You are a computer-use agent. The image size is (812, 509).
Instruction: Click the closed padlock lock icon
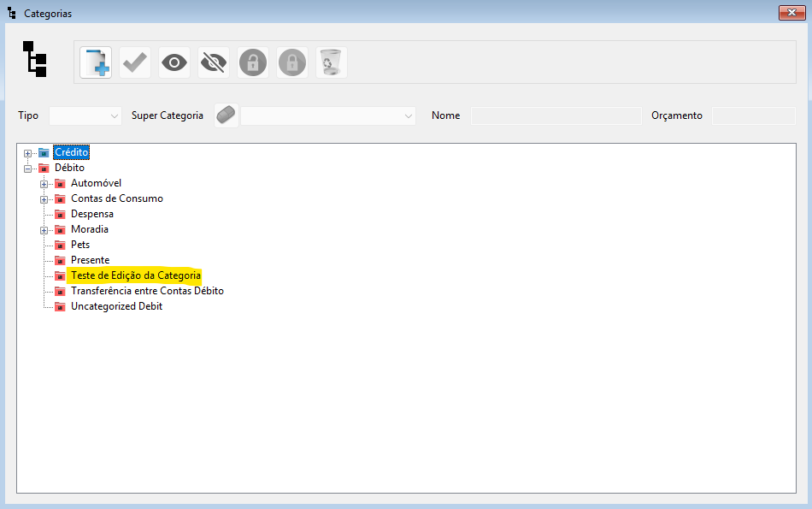coord(292,62)
